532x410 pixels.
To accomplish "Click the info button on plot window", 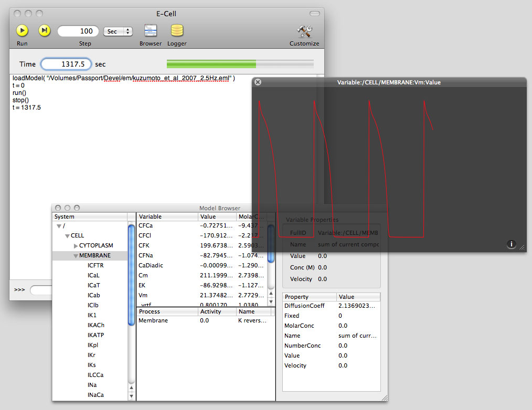I will click(512, 244).
